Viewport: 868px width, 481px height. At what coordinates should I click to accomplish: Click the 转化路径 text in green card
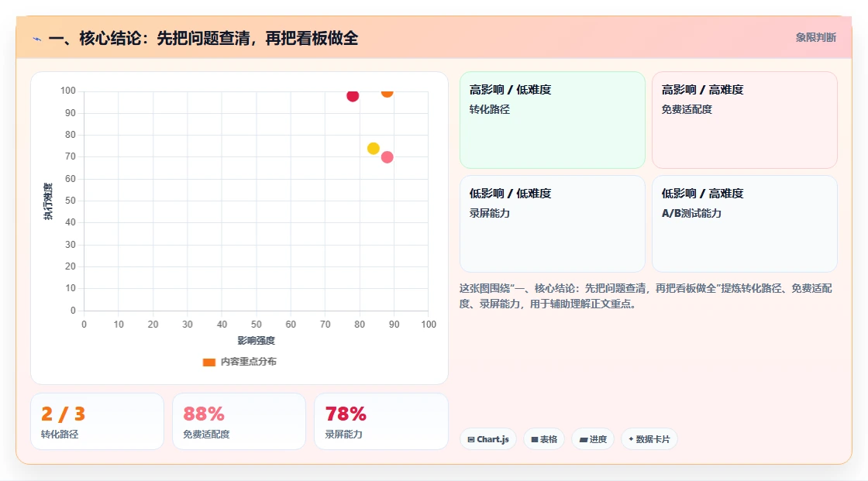click(489, 109)
